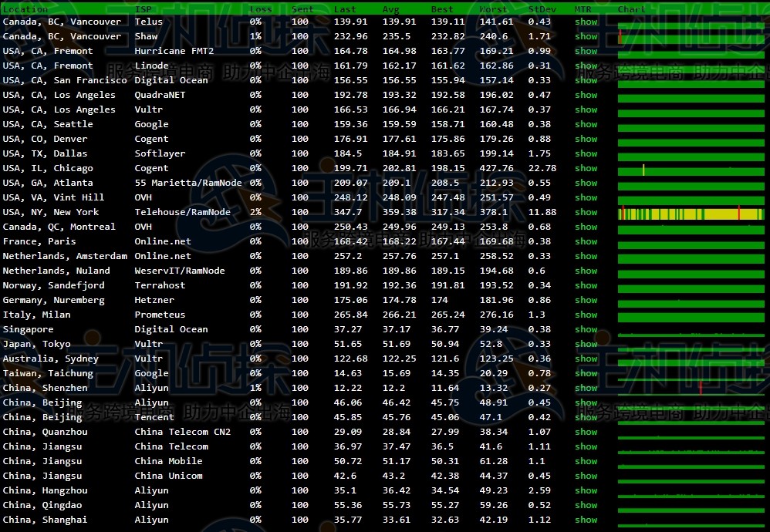770x532 pixels.
Task: Select the Avg column header
Action: tap(390, 9)
